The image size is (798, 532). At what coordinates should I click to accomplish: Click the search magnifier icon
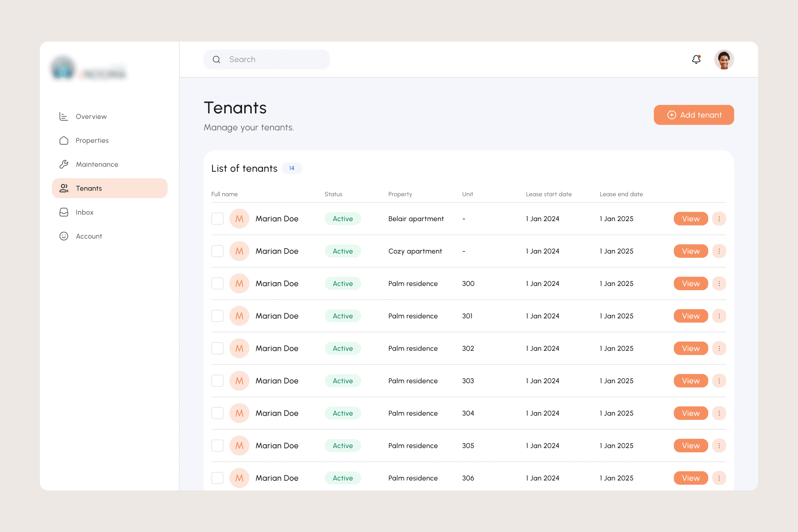coord(216,60)
